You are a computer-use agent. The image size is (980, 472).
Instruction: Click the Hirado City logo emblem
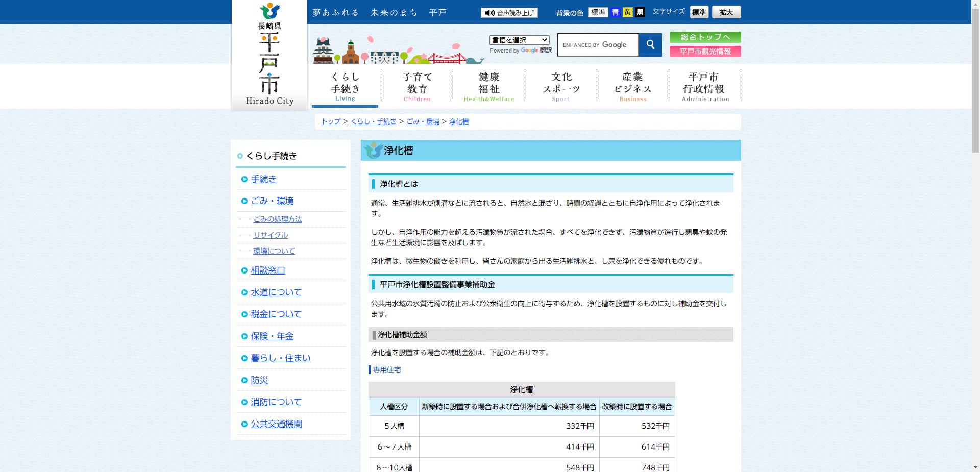(269, 10)
